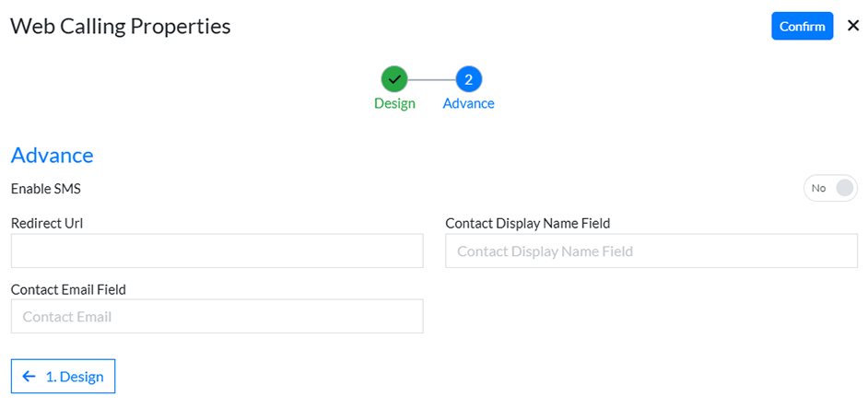Viewport: 868px width, 408px height.
Task: Click the connector line between the steps
Action: pyautogui.click(x=431, y=79)
